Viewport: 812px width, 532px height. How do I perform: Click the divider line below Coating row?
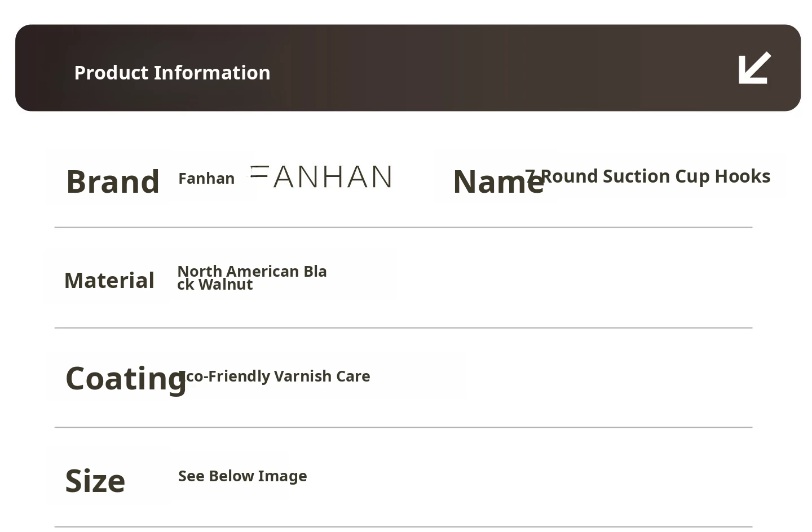403,427
